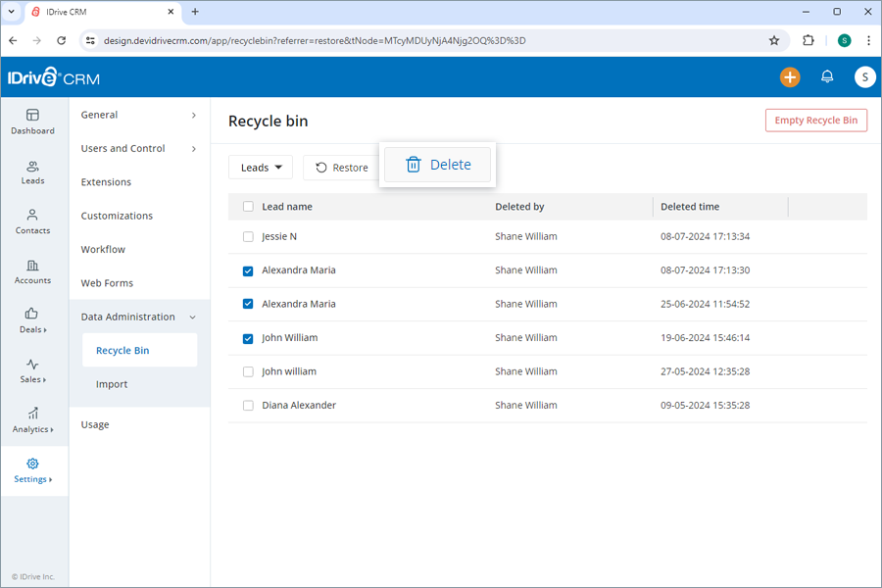
Task: Select the Leads icon in the sidebar
Action: click(32, 170)
